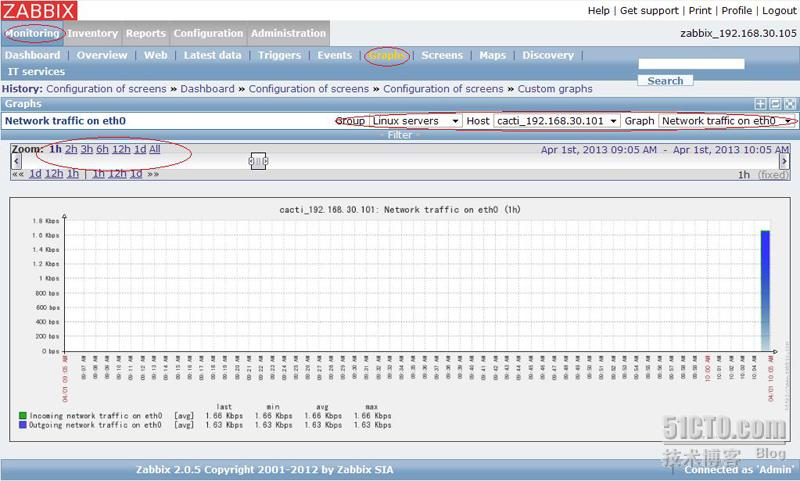
Task: Open Events submenu item
Action: (x=335, y=55)
